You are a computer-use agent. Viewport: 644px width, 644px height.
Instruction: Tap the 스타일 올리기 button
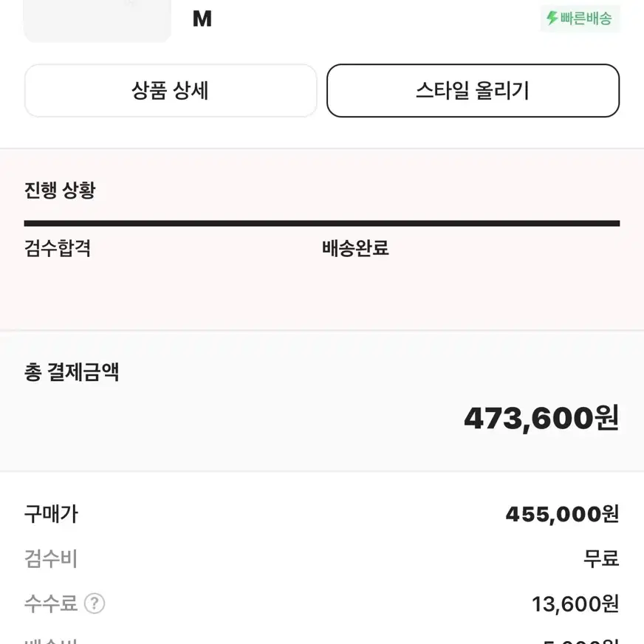(x=473, y=90)
